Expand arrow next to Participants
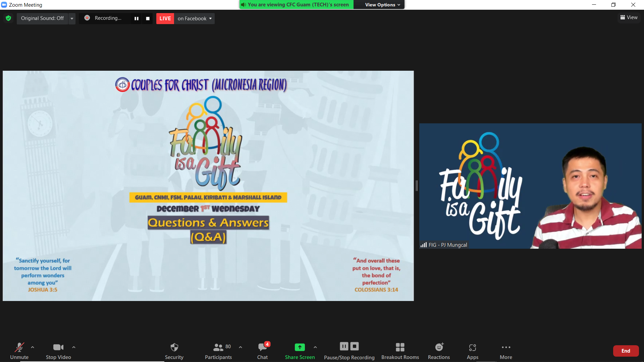The height and width of the screenshot is (362, 644). point(240,347)
